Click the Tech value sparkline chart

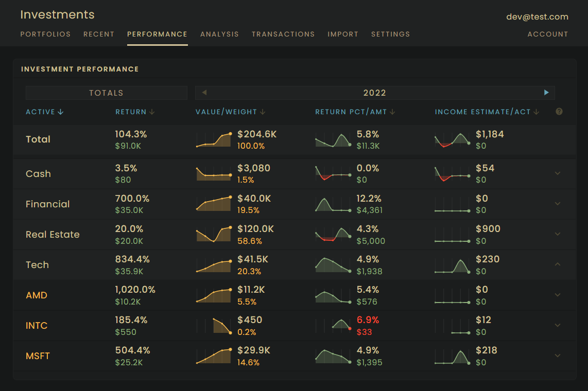pyautogui.click(x=214, y=265)
